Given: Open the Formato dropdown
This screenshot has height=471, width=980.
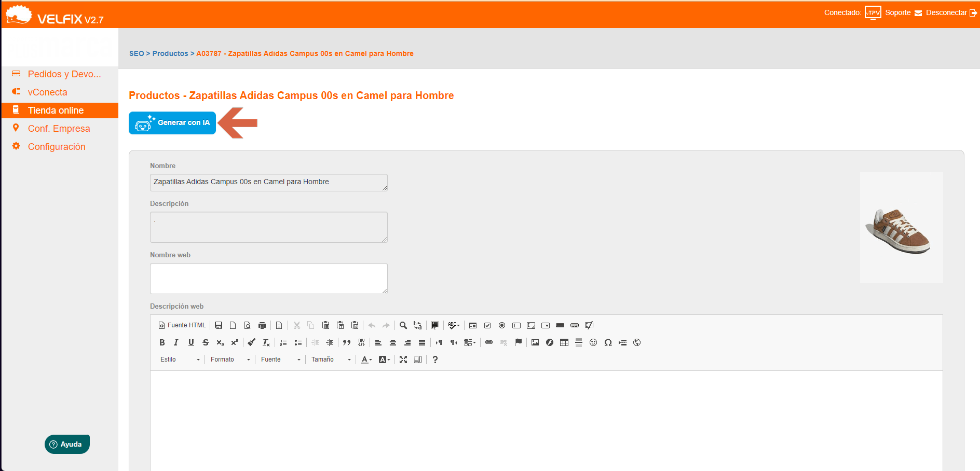Looking at the screenshot, I should 230,359.
